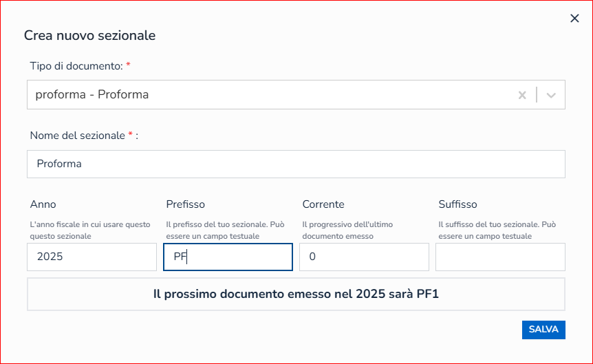Click the Anno helper text about anno fiscale
Screen dimensions: 593x364
click(x=89, y=231)
